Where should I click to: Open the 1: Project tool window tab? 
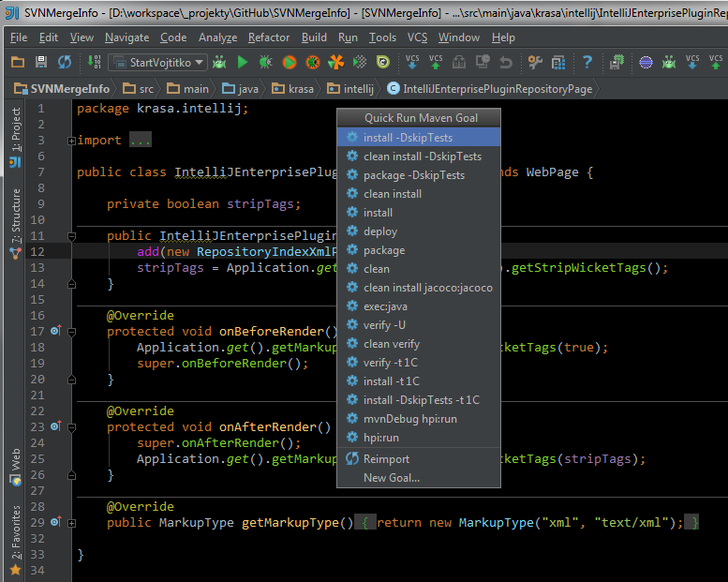(x=15, y=130)
